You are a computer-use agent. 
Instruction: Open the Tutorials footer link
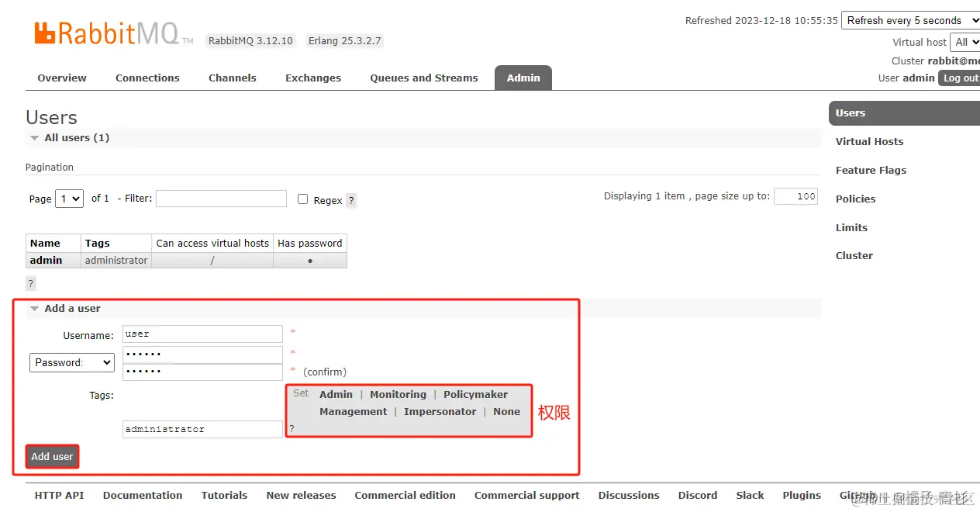225,495
